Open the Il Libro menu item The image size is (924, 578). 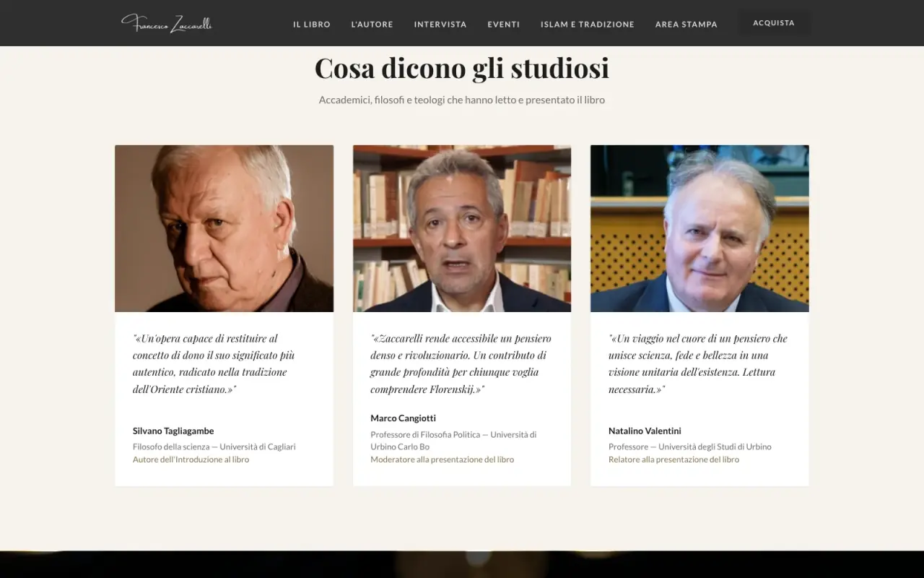312,25
